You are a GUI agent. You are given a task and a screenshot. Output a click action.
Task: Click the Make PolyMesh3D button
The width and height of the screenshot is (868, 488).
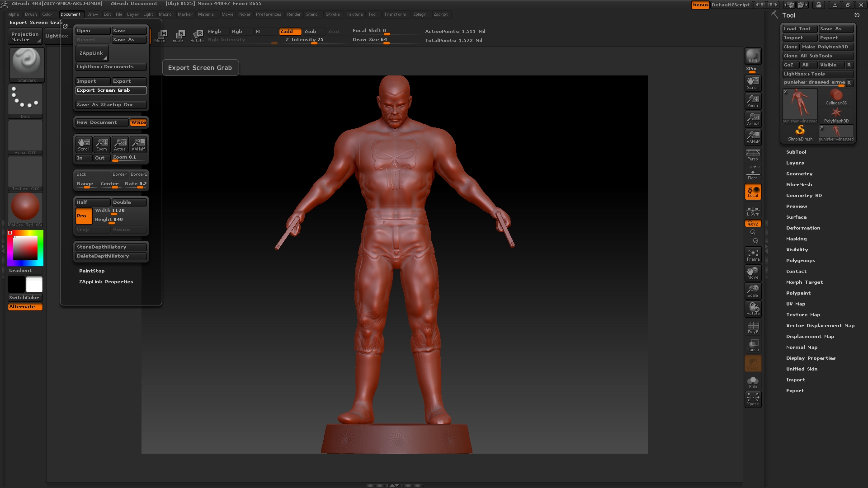click(827, 47)
